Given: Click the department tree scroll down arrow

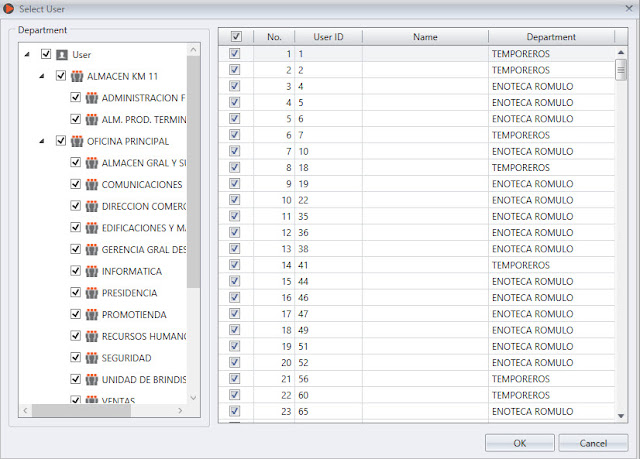Looking at the screenshot, I should click(193, 398).
